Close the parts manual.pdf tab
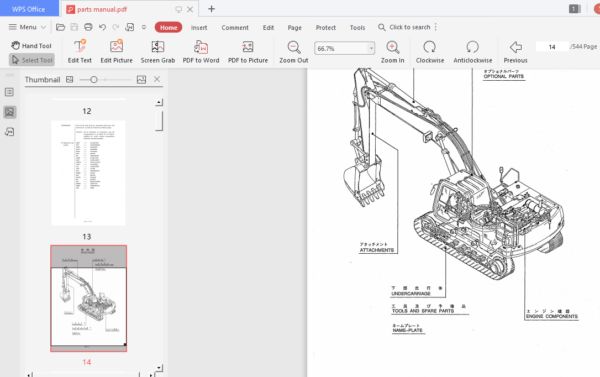Viewport: 600px width, 377px height. click(190, 9)
